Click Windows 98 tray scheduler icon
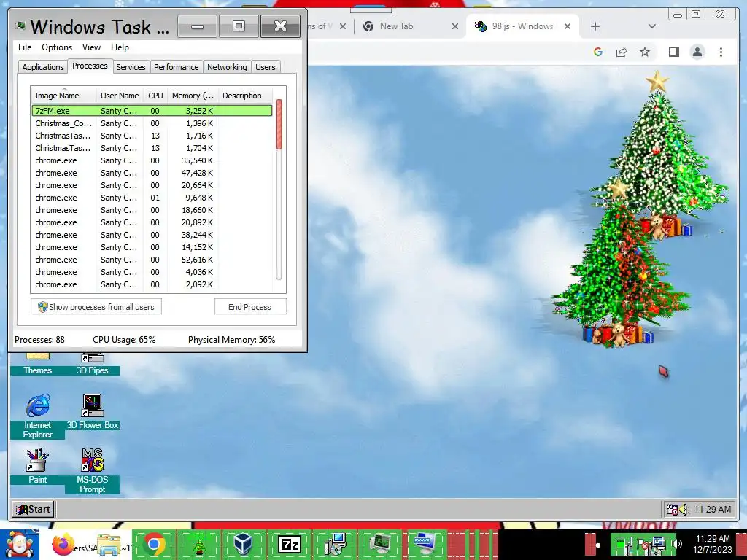747x560 pixels. click(672, 510)
